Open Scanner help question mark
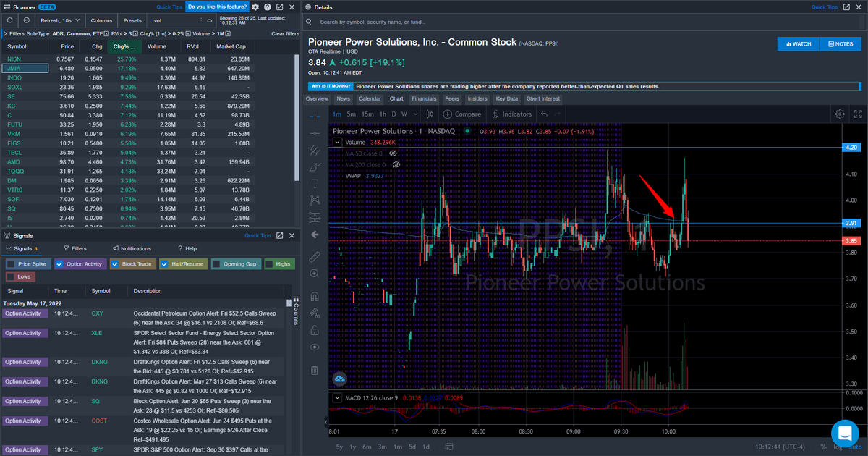 [x=267, y=7]
